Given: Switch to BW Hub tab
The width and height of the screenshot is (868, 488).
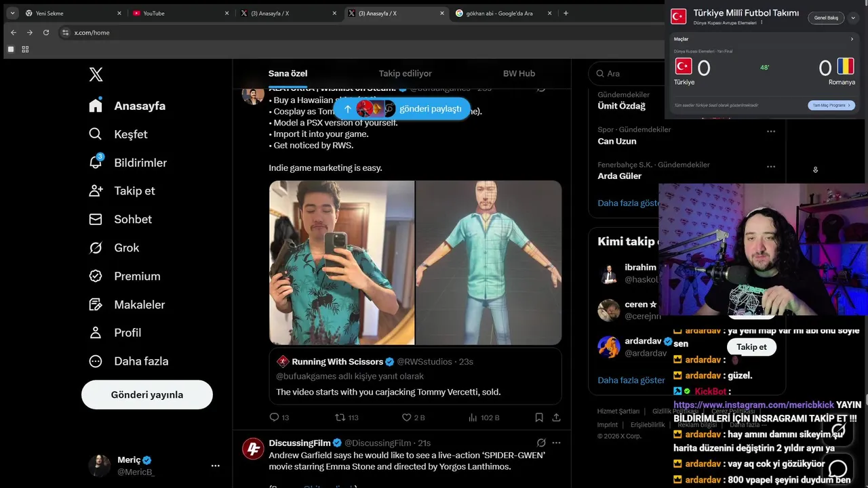Looking at the screenshot, I should [x=519, y=73].
